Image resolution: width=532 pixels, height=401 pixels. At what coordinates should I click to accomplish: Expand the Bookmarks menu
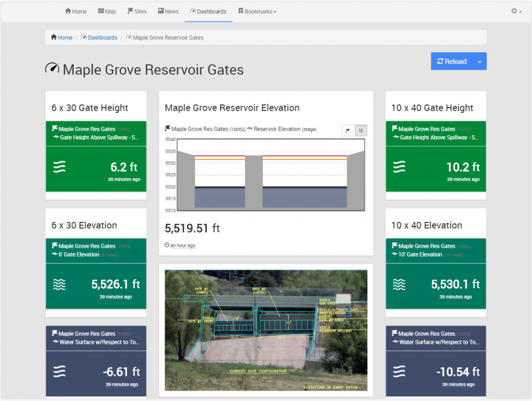pos(257,11)
